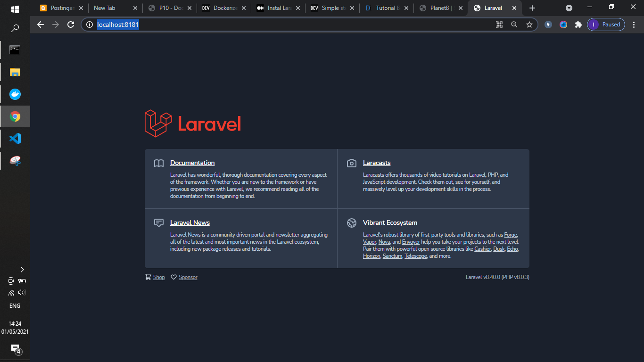Image resolution: width=644 pixels, height=362 pixels.
Task: Switch to the Simple st DEV tab
Action: 332,8
